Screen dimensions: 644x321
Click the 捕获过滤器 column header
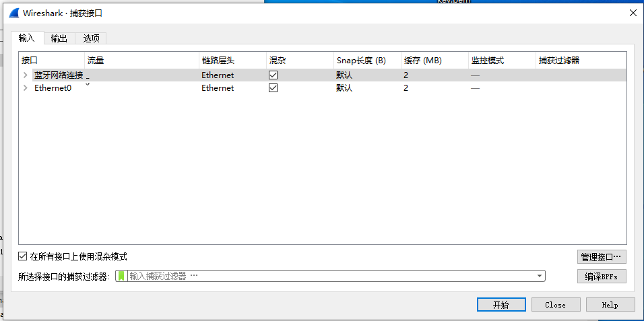[x=581, y=61]
